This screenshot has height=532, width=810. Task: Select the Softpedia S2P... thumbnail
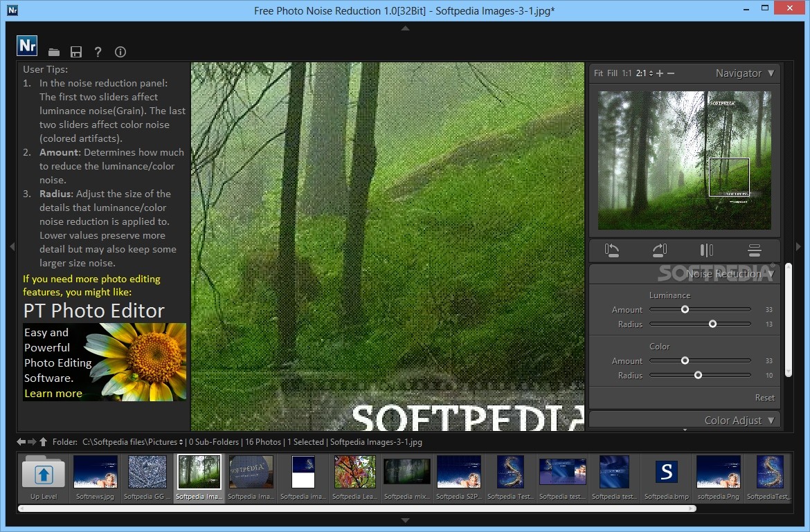[x=458, y=477]
